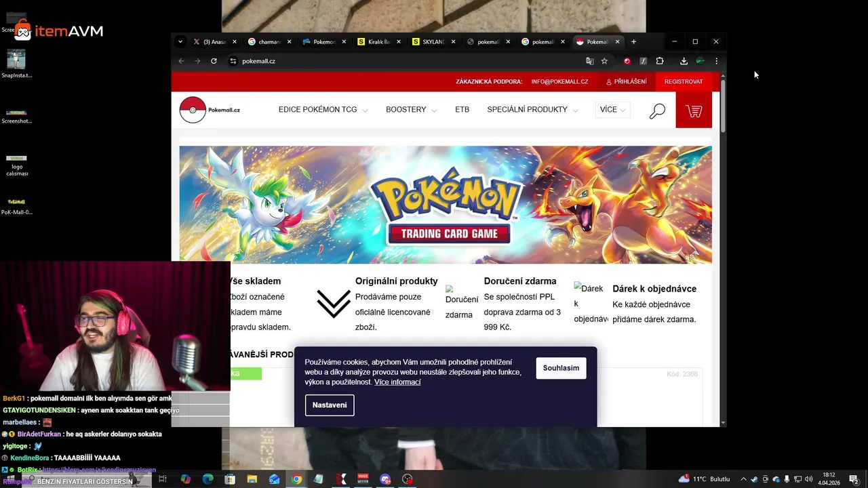
Task: Click the red extension icon in toolbar
Action: point(627,61)
